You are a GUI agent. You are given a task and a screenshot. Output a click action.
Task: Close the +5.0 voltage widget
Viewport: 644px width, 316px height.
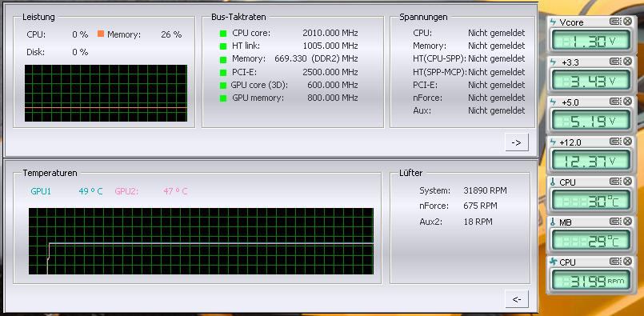[x=627, y=102]
